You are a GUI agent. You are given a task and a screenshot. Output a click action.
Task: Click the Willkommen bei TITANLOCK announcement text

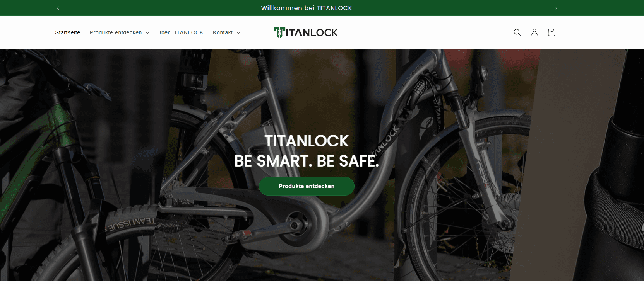pyautogui.click(x=307, y=8)
